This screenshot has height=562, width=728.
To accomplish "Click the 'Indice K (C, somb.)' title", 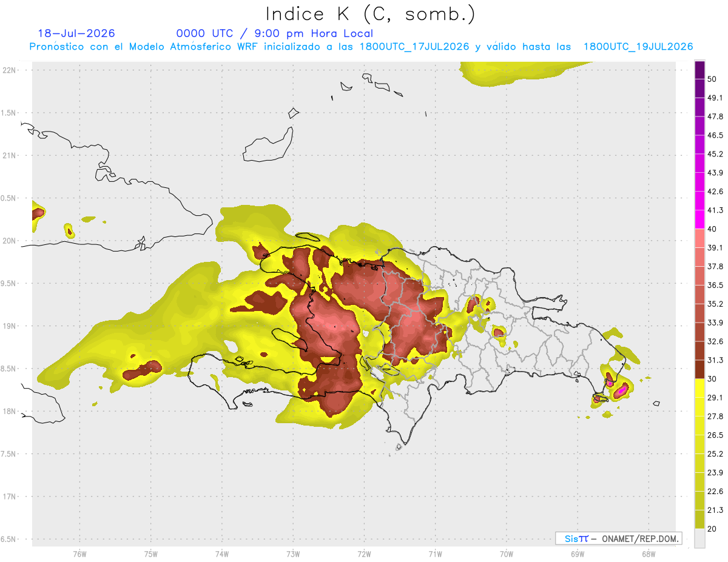I will point(371,14).
